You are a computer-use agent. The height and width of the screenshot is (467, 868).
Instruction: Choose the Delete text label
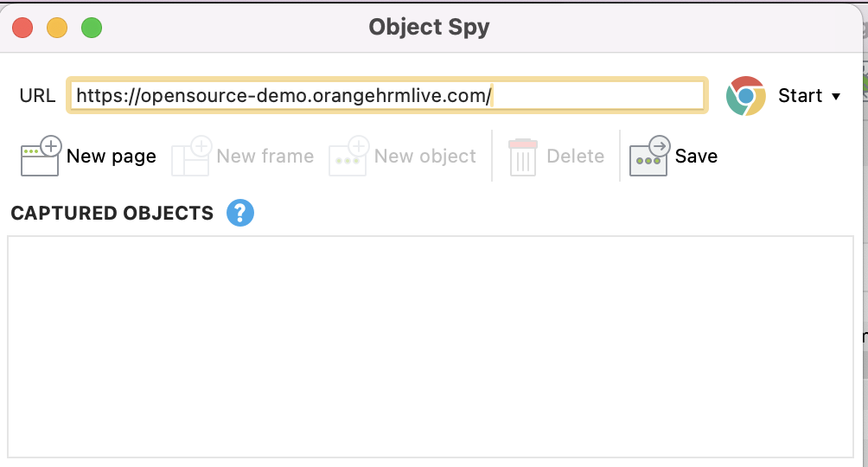click(576, 157)
